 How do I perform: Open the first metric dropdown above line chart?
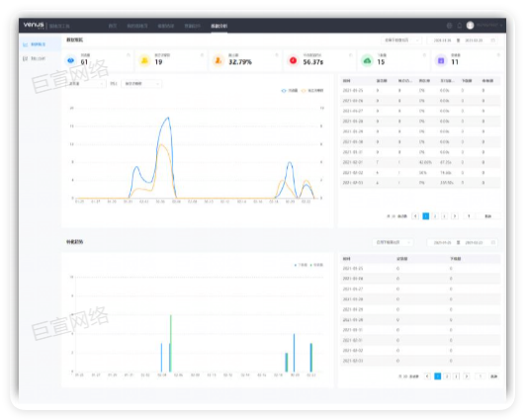tap(86, 84)
